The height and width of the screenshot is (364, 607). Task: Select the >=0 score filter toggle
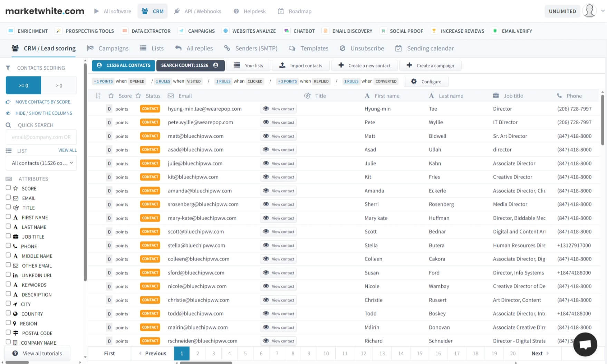(23, 85)
